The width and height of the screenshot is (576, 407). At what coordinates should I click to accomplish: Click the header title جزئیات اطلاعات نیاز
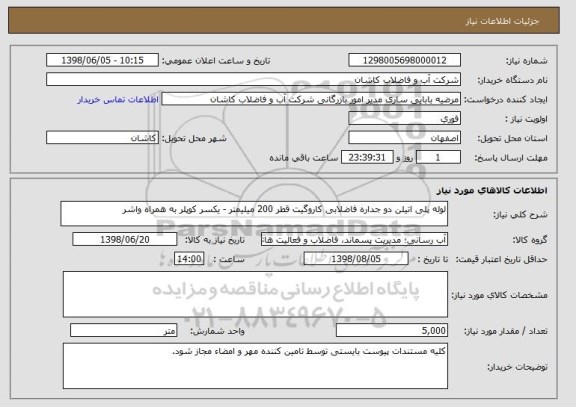pyautogui.click(x=503, y=21)
